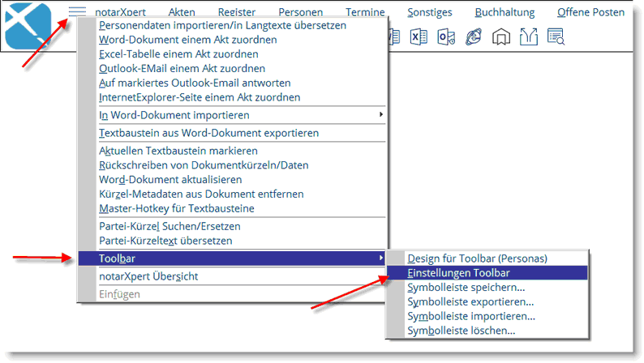Image resolution: width=644 pixels, height=363 pixels.
Task: Click the Excel toolbar icon
Action: point(419,37)
